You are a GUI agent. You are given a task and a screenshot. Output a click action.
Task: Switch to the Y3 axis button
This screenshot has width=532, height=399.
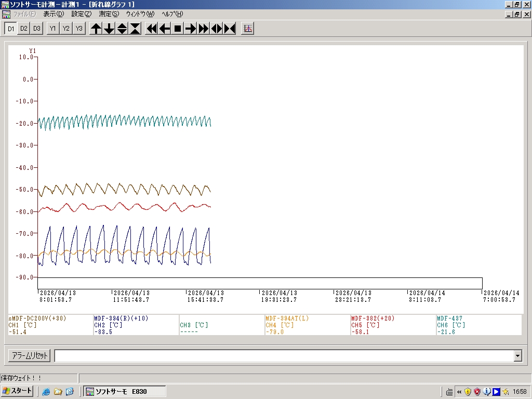pyautogui.click(x=78, y=29)
